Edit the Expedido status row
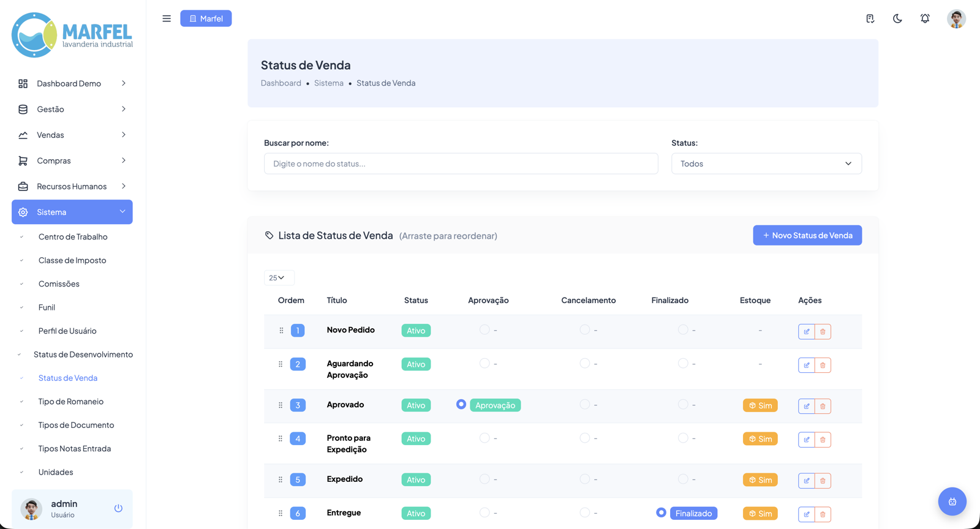This screenshot has height=529, width=980. click(806, 481)
